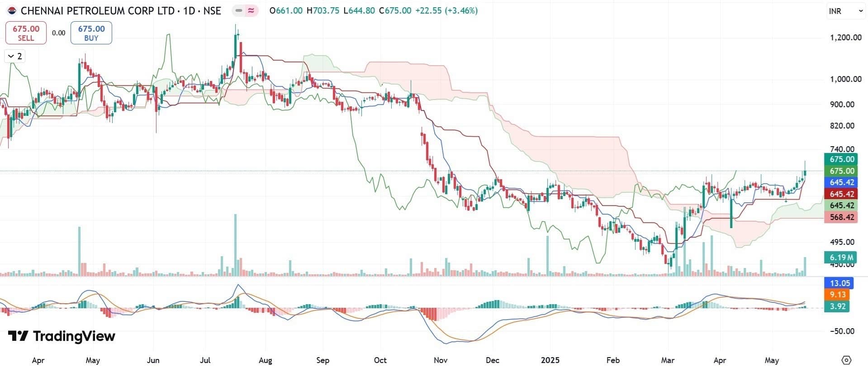Screen dimensions: 868x368
Task: Click the teal 3.92 histogram value label
Action: [837, 306]
